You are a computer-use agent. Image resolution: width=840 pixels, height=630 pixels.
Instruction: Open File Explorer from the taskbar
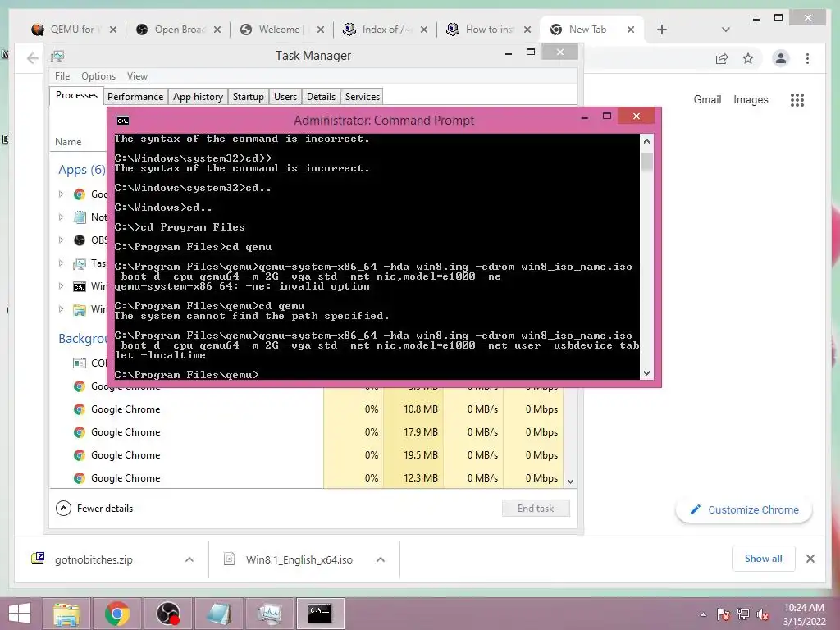tap(66, 614)
